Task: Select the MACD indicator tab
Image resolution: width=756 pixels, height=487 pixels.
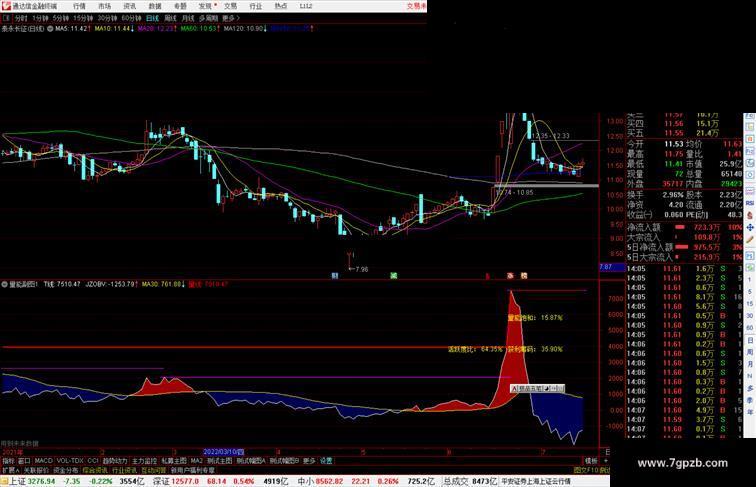Action: [43, 461]
